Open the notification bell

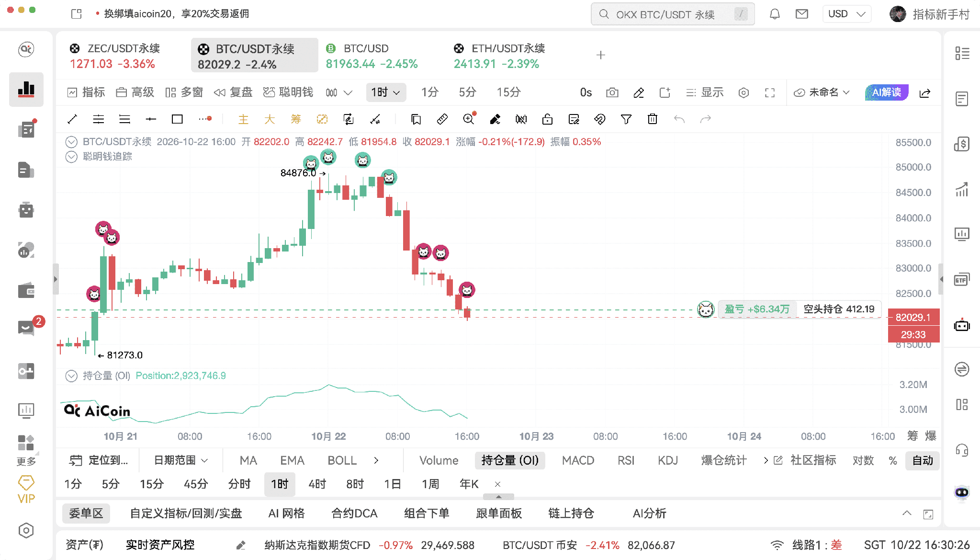[775, 14]
